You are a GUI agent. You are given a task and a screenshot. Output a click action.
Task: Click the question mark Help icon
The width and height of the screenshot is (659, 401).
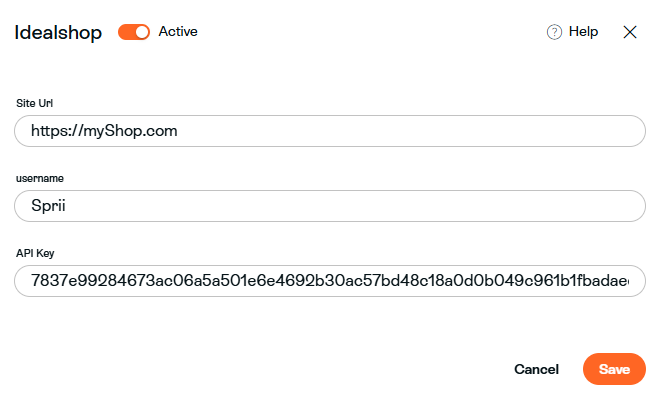click(x=554, y=32)
